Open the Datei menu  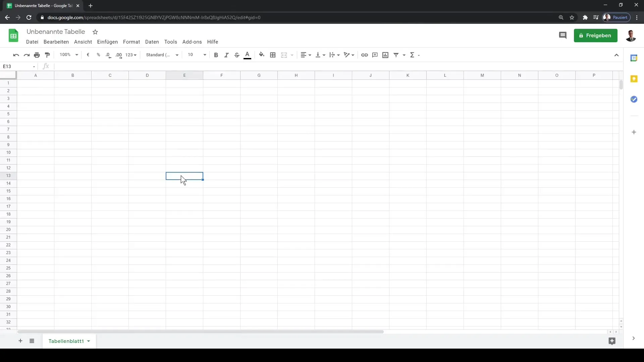(x=32, y=42)
